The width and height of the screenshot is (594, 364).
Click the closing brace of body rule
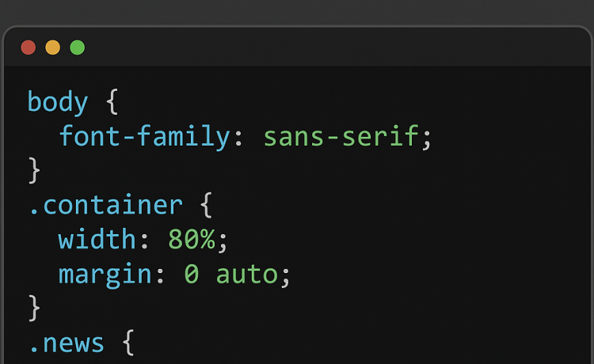34,170
